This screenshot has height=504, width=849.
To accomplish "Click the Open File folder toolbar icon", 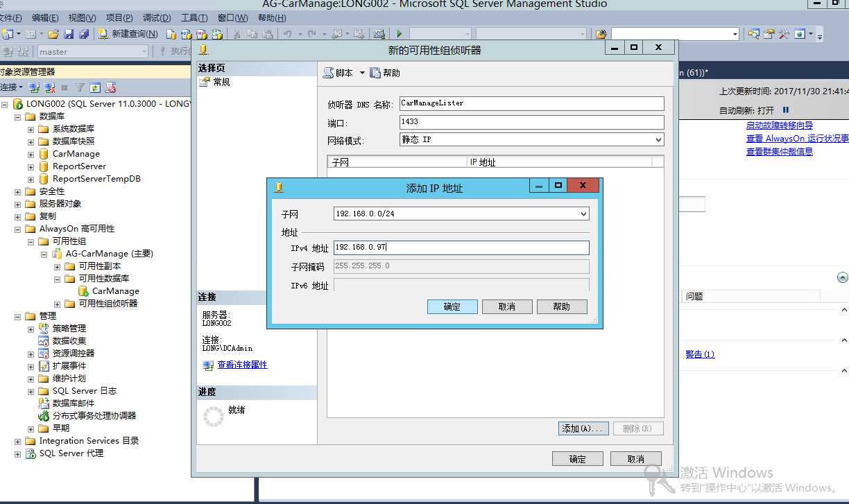I will 53,34.
